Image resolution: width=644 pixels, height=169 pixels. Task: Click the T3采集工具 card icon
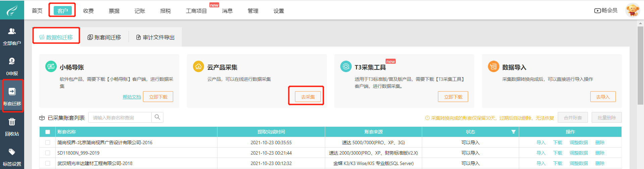pos(346,66)
